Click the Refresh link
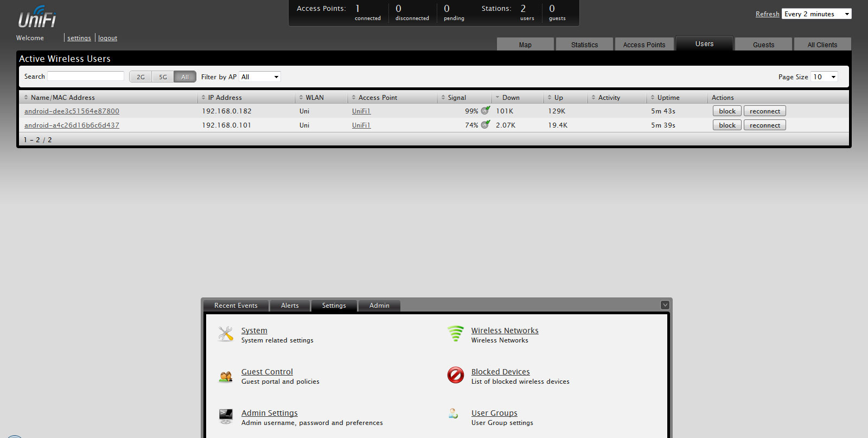Viewport: 868px width, 438px height. pos(767,14)
